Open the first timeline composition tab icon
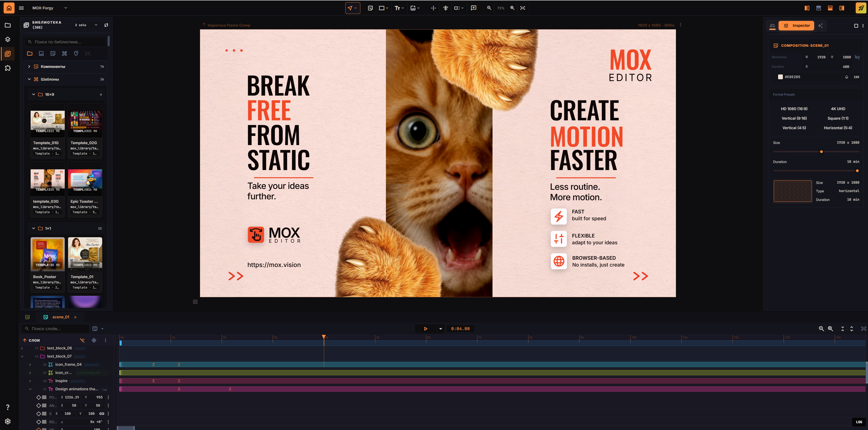 [28, 317]
